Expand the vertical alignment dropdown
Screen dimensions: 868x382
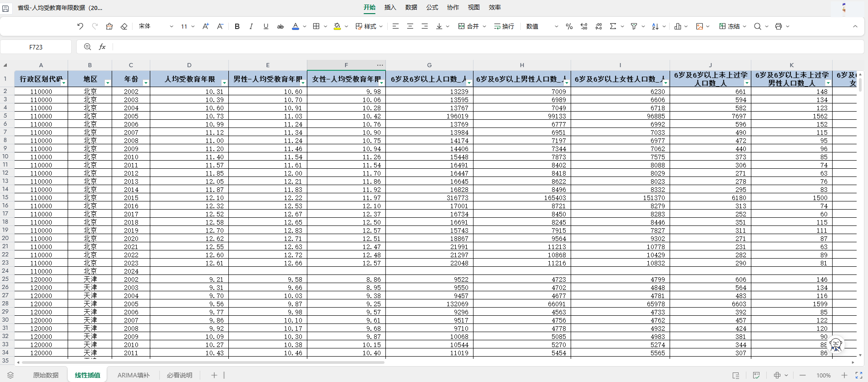point(448,26)
